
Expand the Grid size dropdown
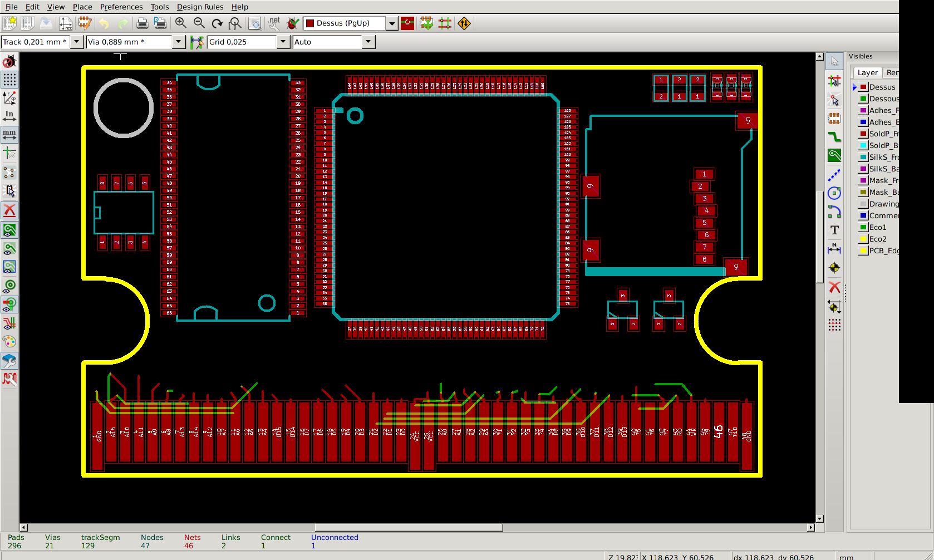(x=283, y=42)
